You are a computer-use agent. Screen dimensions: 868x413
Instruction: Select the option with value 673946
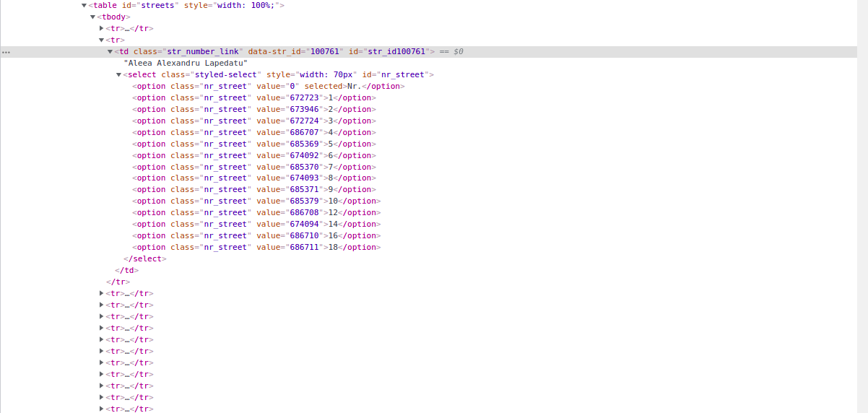click(254, 110)
